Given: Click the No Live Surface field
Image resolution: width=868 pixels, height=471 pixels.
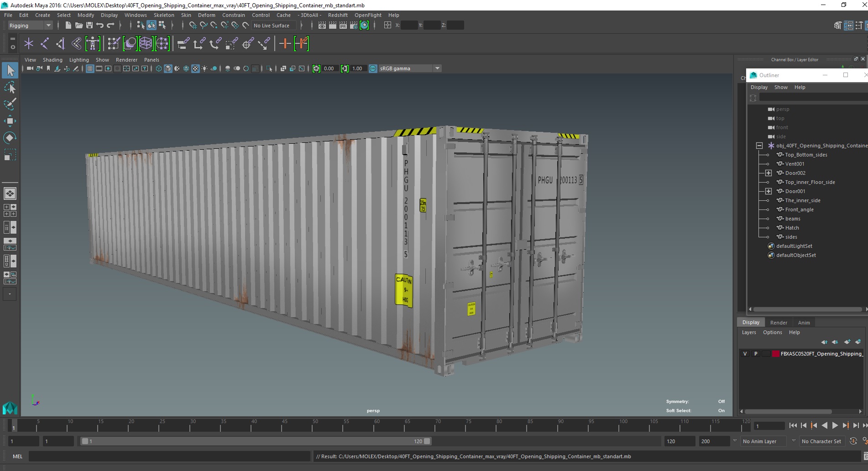Looking at the screenshot, I should pos(275,26).
